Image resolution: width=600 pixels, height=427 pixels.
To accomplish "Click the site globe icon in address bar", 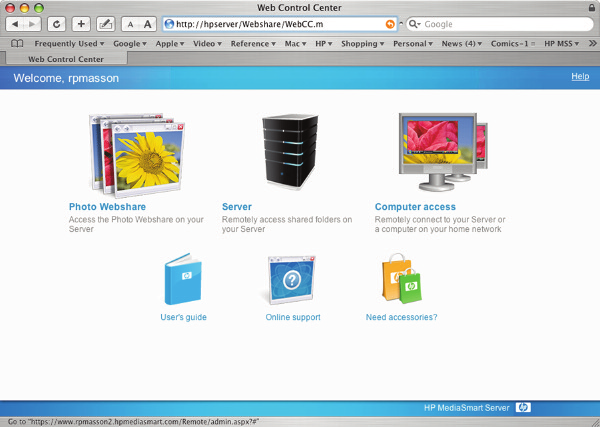I will point(169,24).
